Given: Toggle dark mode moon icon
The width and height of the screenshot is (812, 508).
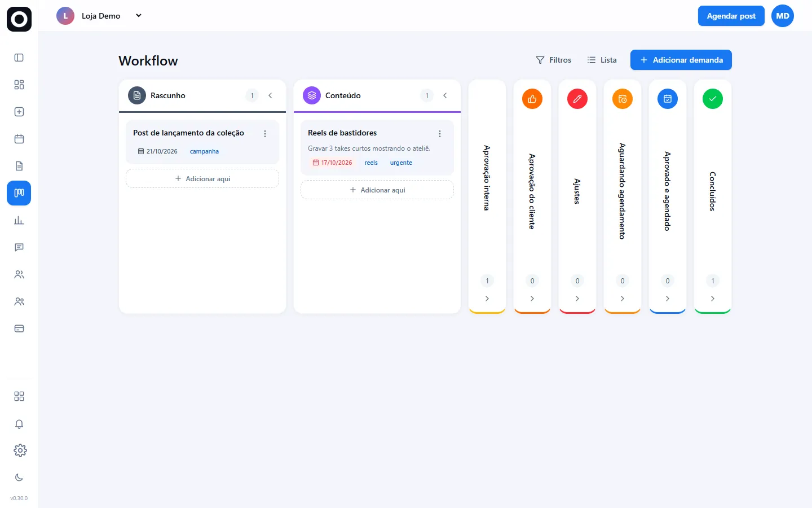Looking at the screenshot, I should (x=19, y=478).
